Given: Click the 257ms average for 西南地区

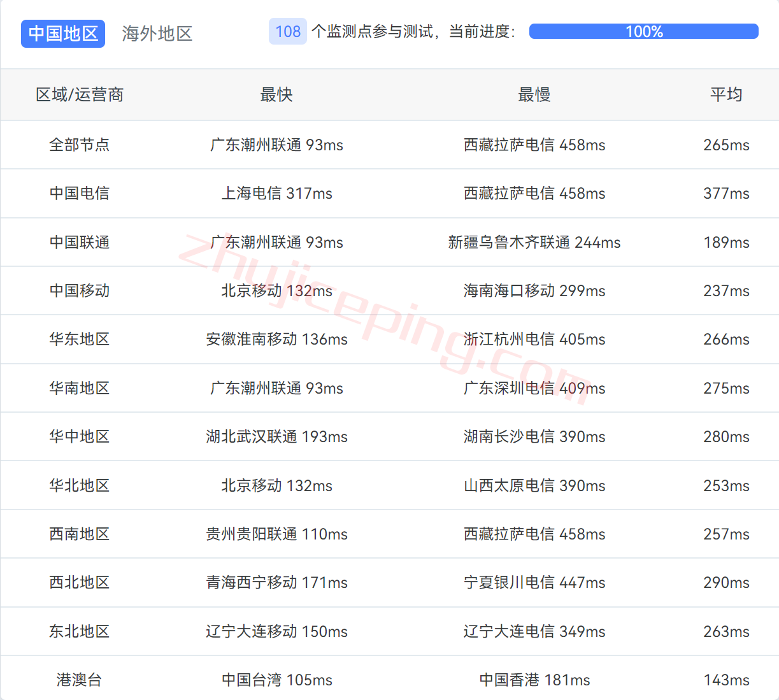Looking at the screenshot, I should (726, 534).
